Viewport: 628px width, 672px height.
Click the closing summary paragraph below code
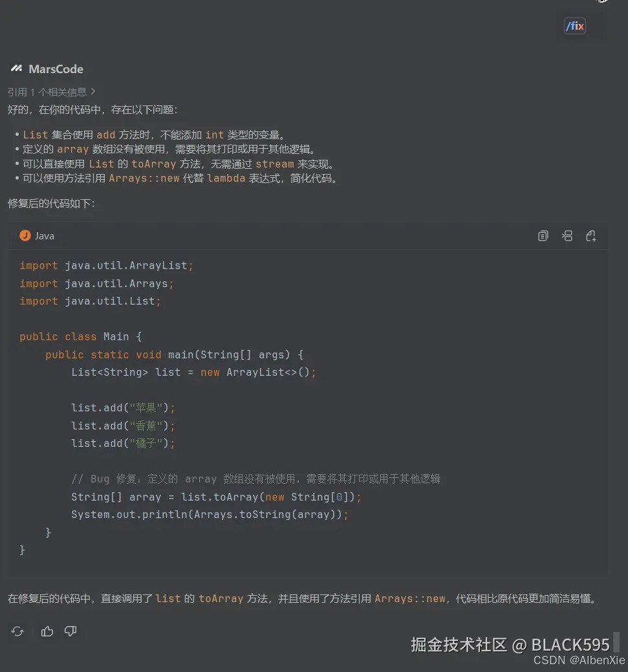[x=303, y=599]
